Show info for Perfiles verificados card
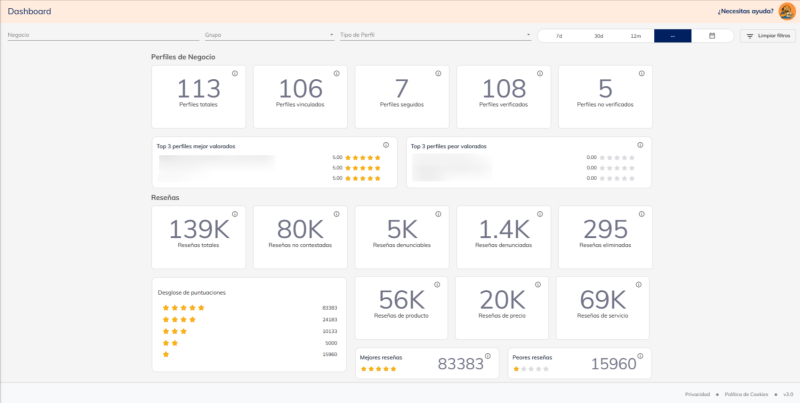 [539, 73]
